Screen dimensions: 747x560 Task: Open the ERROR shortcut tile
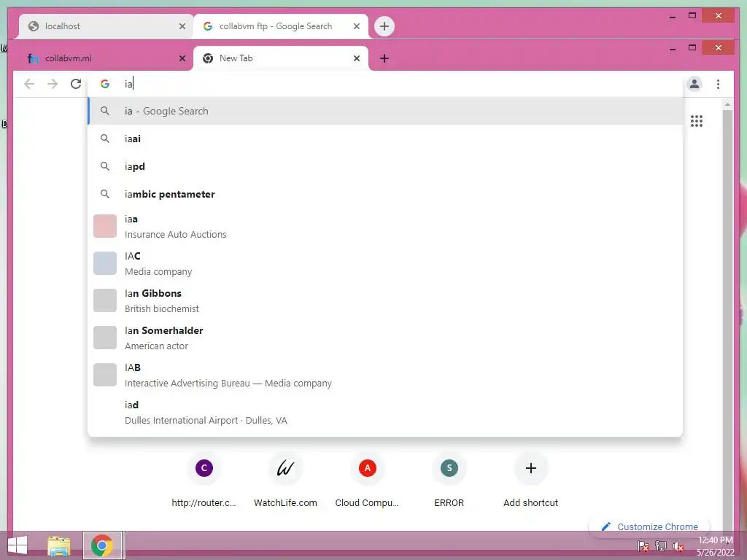click(x=449, y=480)
